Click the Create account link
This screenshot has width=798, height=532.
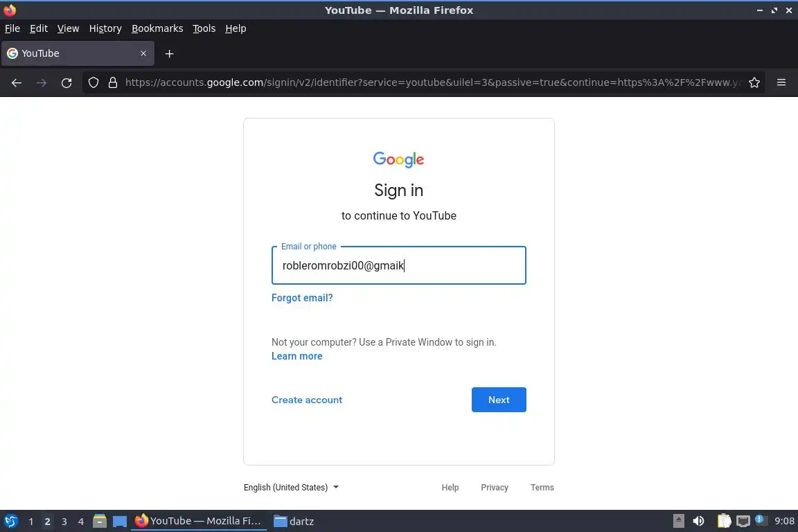pos(307,400)
